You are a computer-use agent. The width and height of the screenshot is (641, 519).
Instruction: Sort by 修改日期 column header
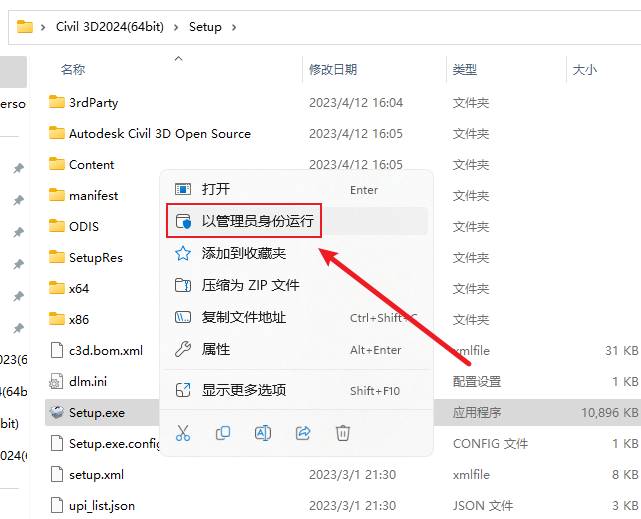tap(333, 69)
